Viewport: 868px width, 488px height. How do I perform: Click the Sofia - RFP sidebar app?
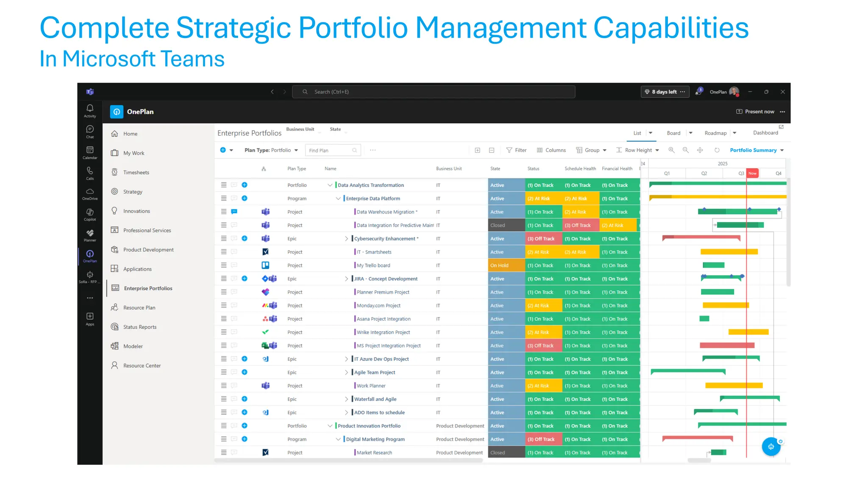pos(90,277)
